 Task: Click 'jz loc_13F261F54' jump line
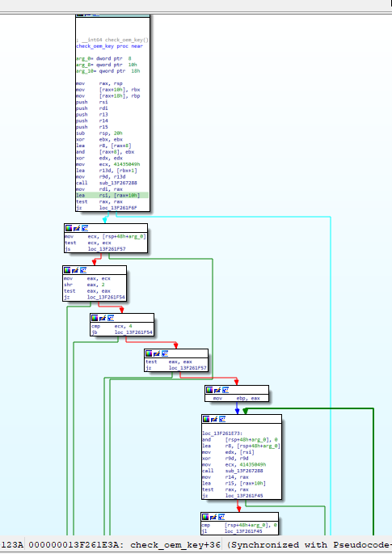[95, 298]
